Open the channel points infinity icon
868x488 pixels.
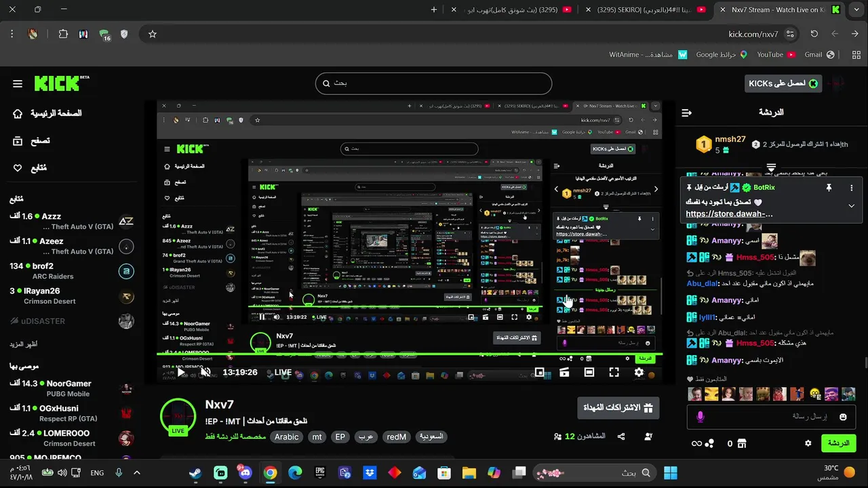coord(696,443)
